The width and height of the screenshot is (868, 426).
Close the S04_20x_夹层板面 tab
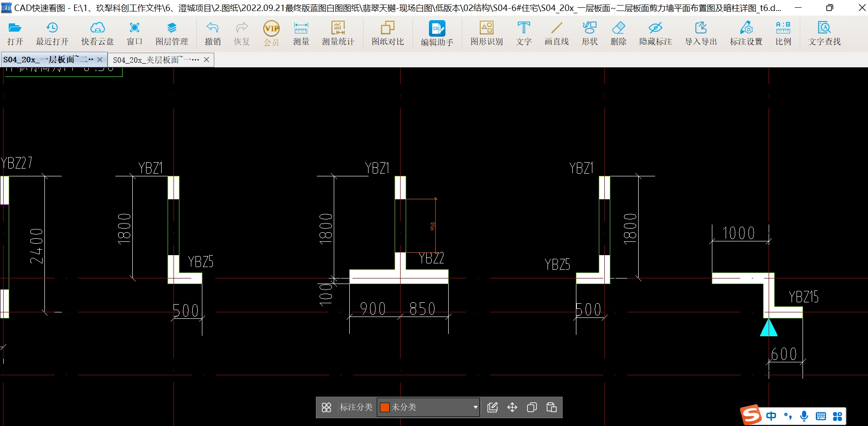click(x=206, y=60)
